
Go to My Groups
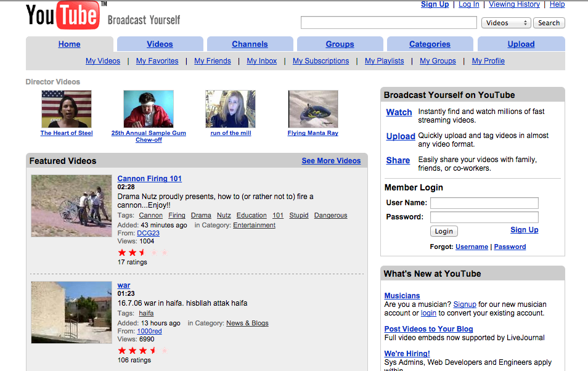pyautogui.click(x=438, y=61)
